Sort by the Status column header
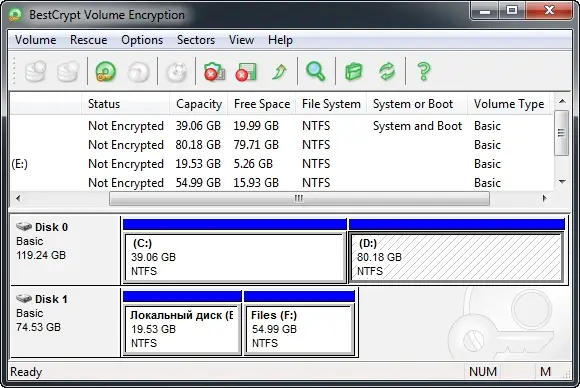 coord(126,104)
